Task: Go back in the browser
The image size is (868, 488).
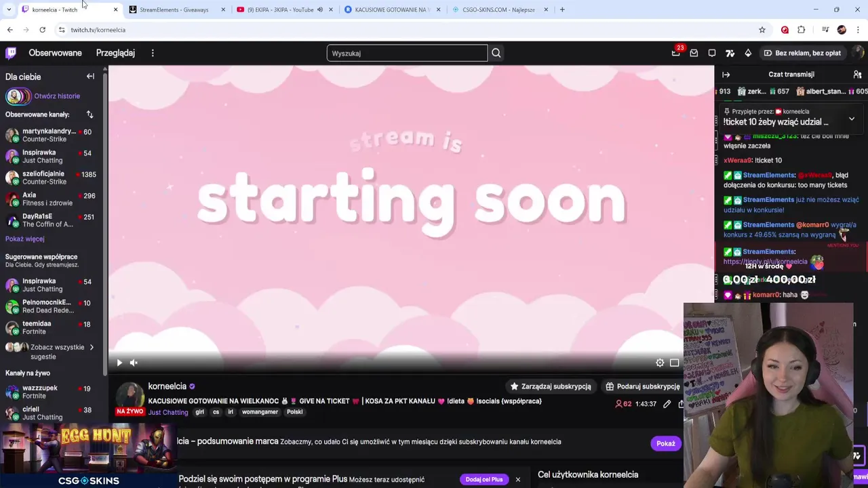Action: pyautogui.click(x=9, y=30)
